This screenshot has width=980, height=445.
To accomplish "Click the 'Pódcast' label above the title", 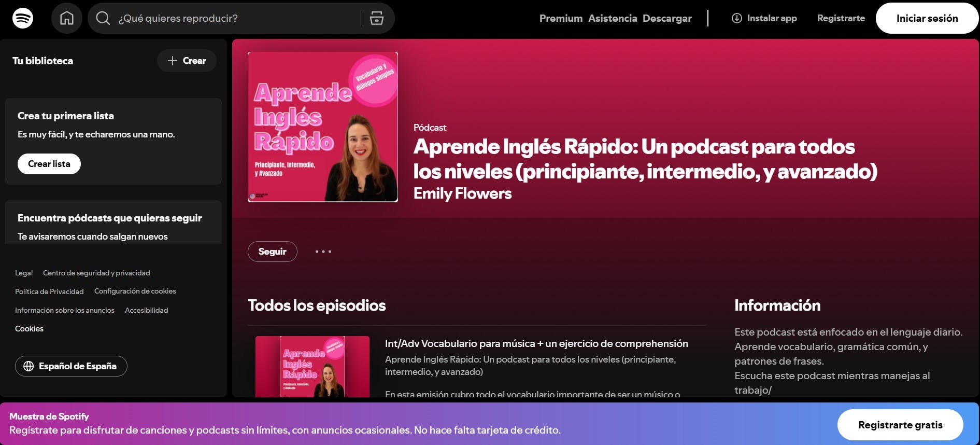I will [x=430, y=128].
